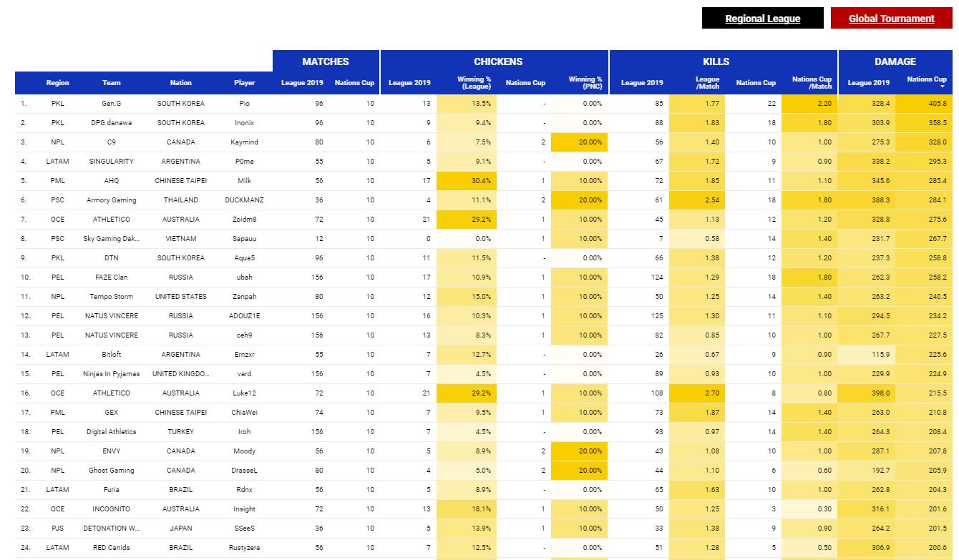Sort by the Player column header

[x=244, y=83]
